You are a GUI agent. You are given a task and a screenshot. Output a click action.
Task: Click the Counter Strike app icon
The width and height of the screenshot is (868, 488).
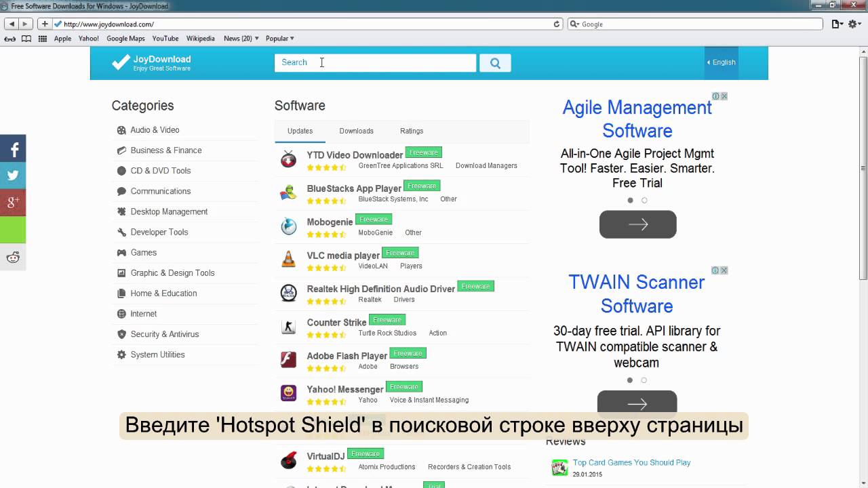pyautogui.click(x=289, y=327)
